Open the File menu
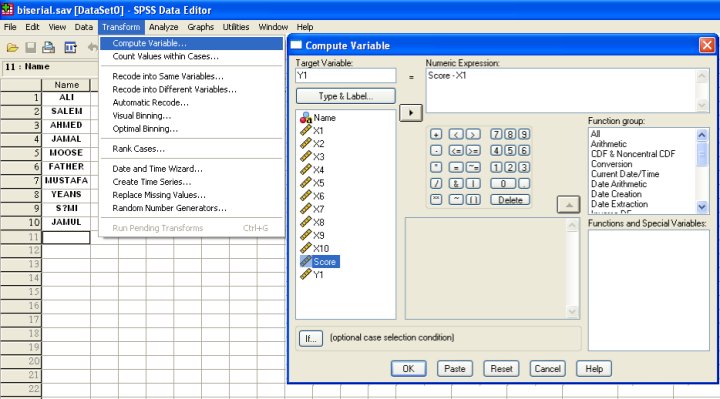Screen dimensions: 720x399 click(x=10, y=27)
